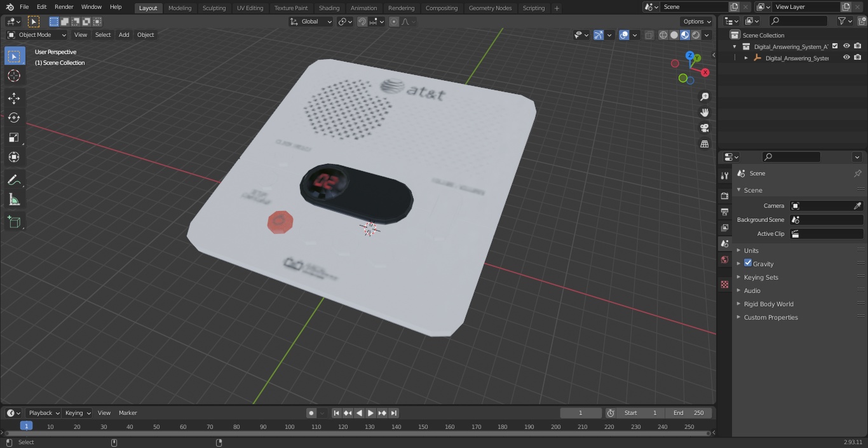The height and width of the screenshot is (448, 868).
Task: Activate the Transform tool
Action: click(x=14, y=157)
